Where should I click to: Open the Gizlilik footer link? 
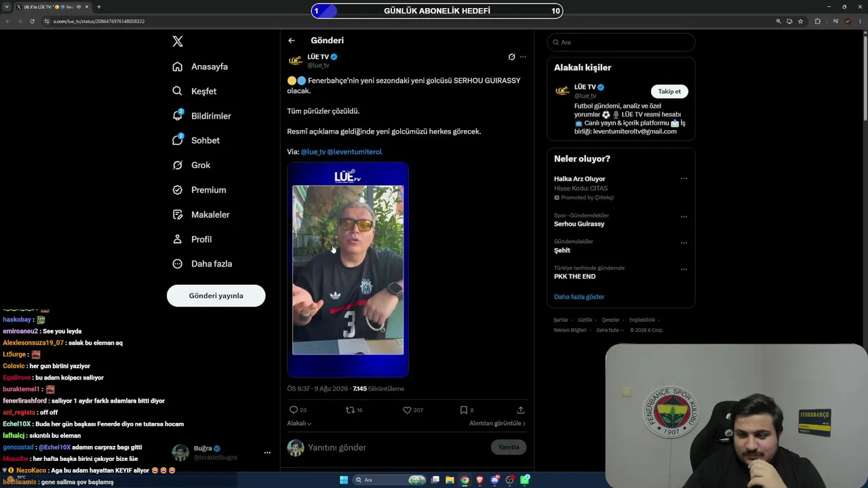tap(585, 320)
